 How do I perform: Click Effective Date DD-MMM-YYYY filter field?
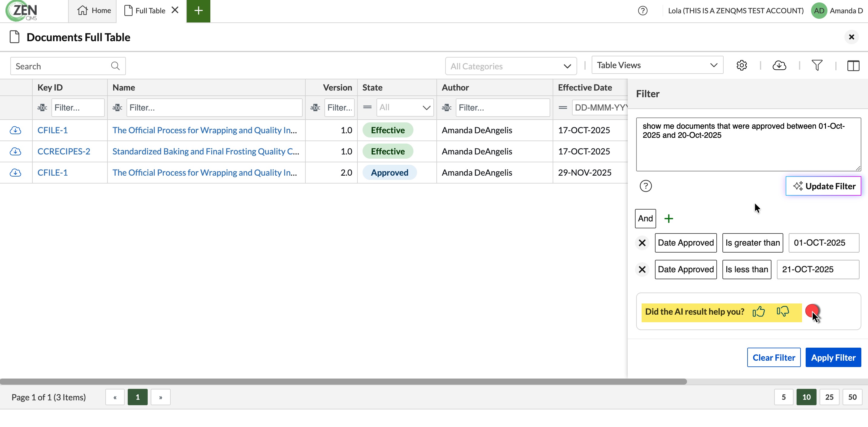point(600,108)
